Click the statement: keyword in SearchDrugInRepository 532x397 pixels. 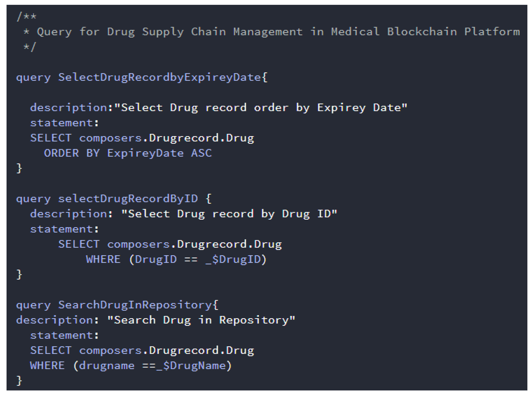[64, 336]
